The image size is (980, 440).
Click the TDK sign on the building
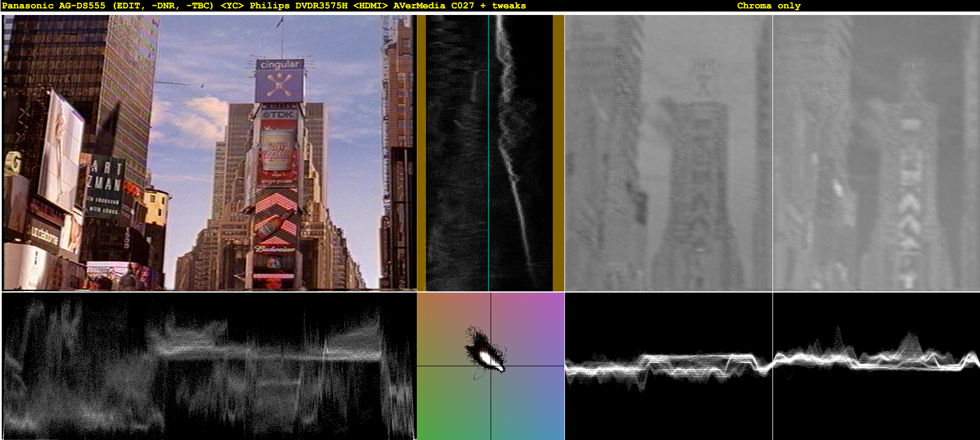[279, 115]
